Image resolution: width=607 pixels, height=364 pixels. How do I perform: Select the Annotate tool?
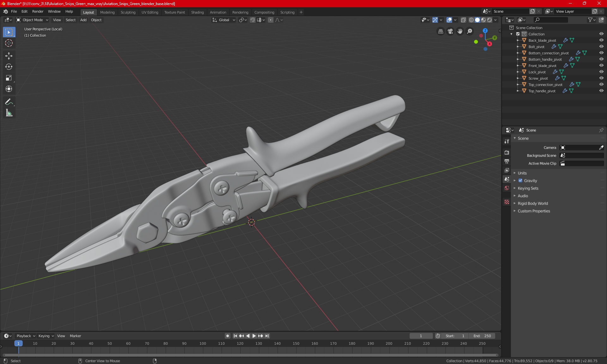coord(9,102)
